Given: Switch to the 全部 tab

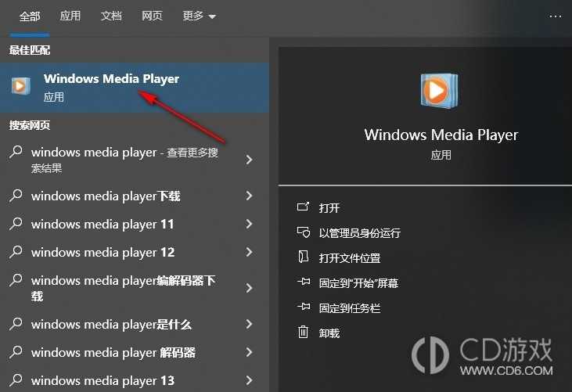Looking at the screenshot, I should (30, 16).
